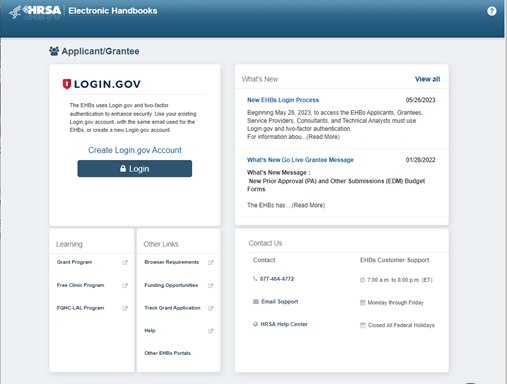The image size is (507, 384).
Task: Click the Applicant/Grantee people icon
Action: pos(54,51)
